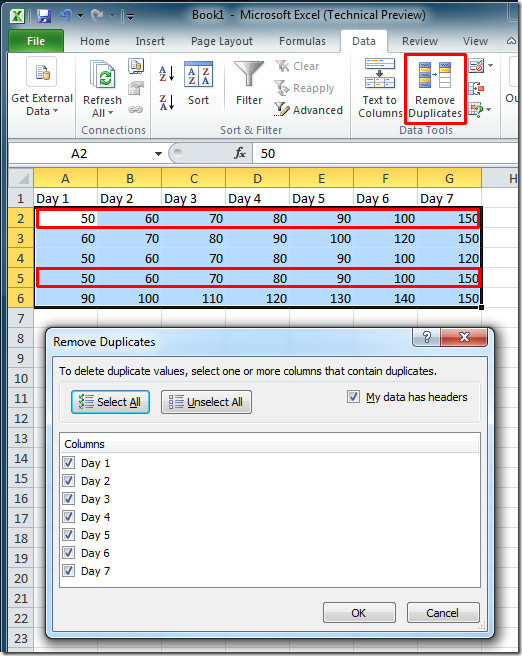The height and width of the screenshot is (656, 522).
Task: Click the Select All corner of the grid
Action: (21, 178)
